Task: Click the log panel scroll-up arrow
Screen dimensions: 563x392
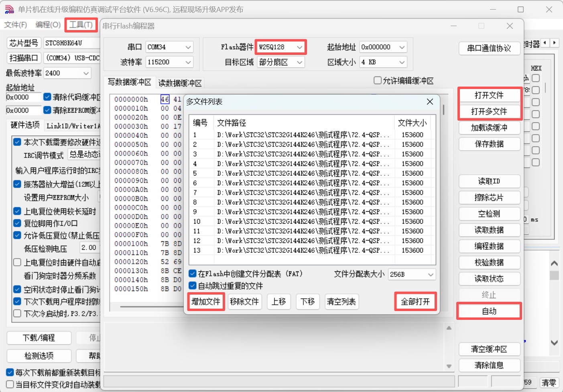Action: [449, 328]
